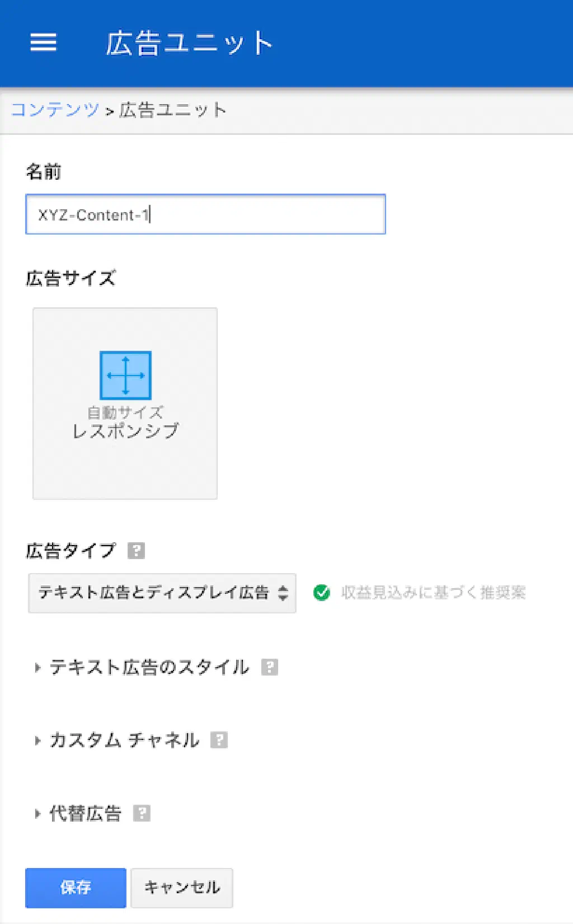Image resolution: width=573 pixels, height=924 pixels.
Task: Click the 保存 save button
Action: coord(76,888)
